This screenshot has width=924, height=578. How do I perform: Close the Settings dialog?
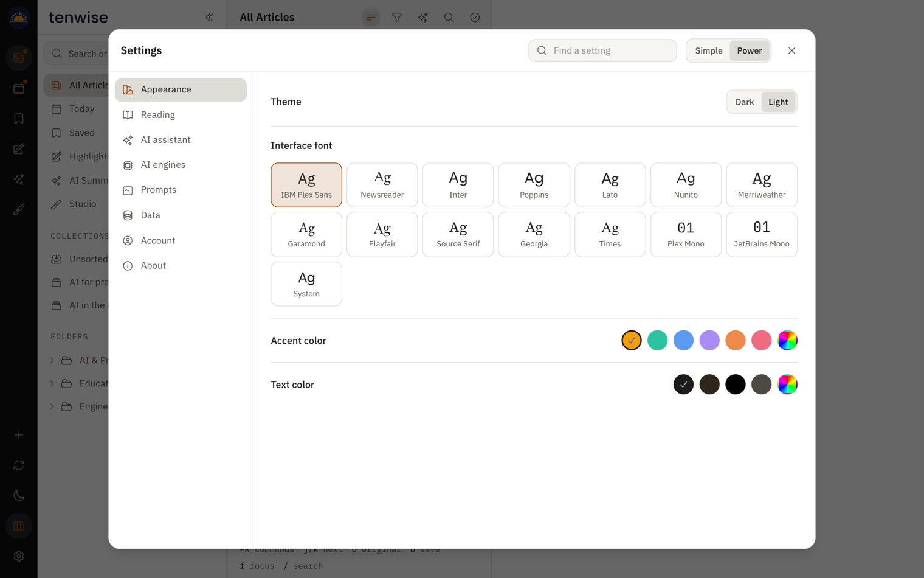coord(791,50)
